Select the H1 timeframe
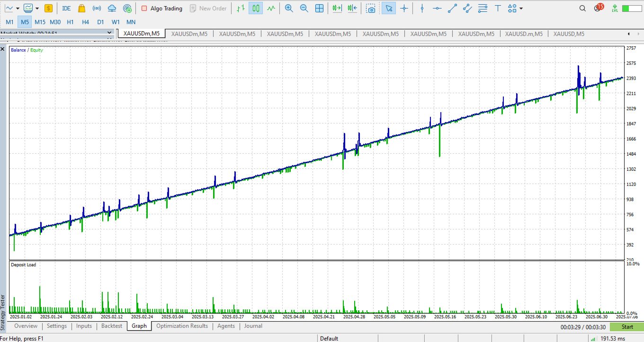This screenshot has height=342, width=644. pos(70,22)
